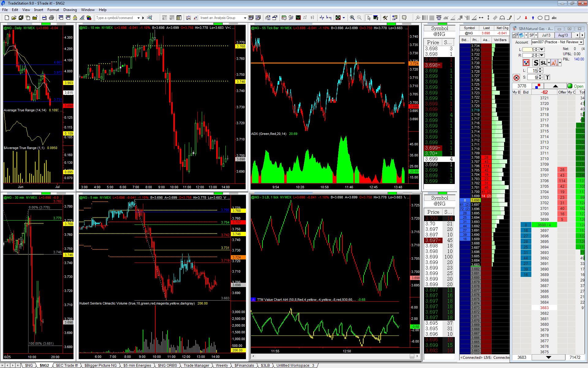The height and width of the screenshot is (368, 588).
Task: Toggle the pointer arrow mode
Action: 369,18
